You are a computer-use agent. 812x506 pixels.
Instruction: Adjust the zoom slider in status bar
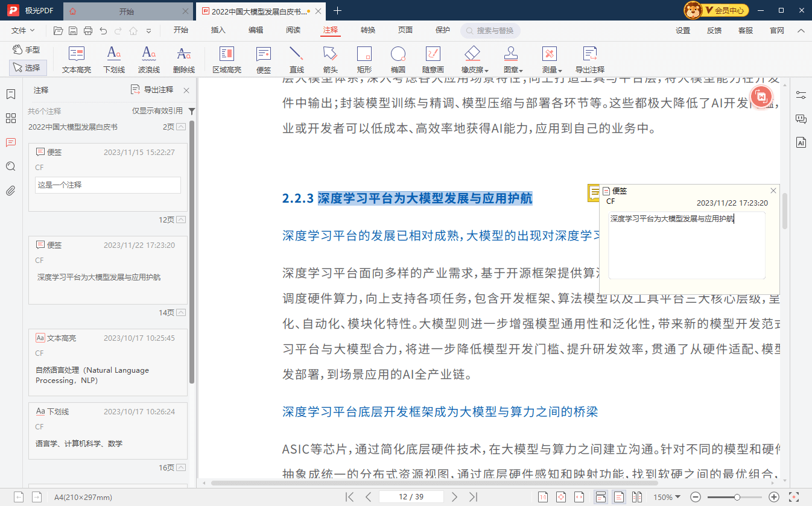coord(737,497)
